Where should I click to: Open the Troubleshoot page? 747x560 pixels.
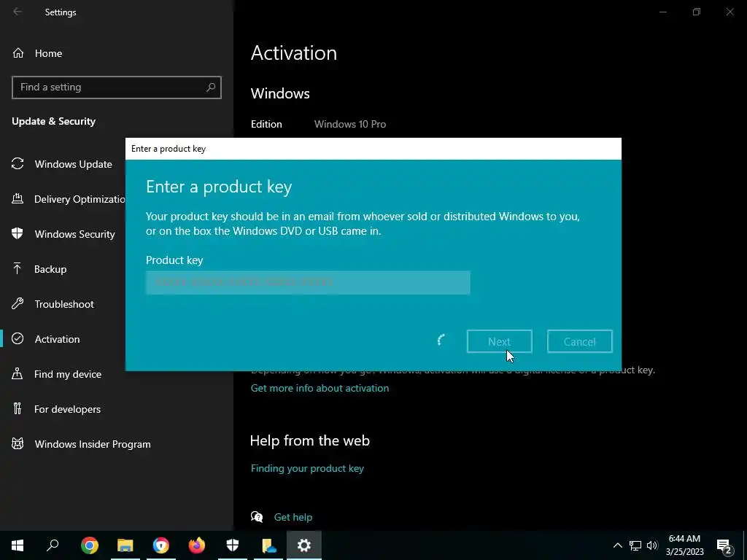pos(63,304)
